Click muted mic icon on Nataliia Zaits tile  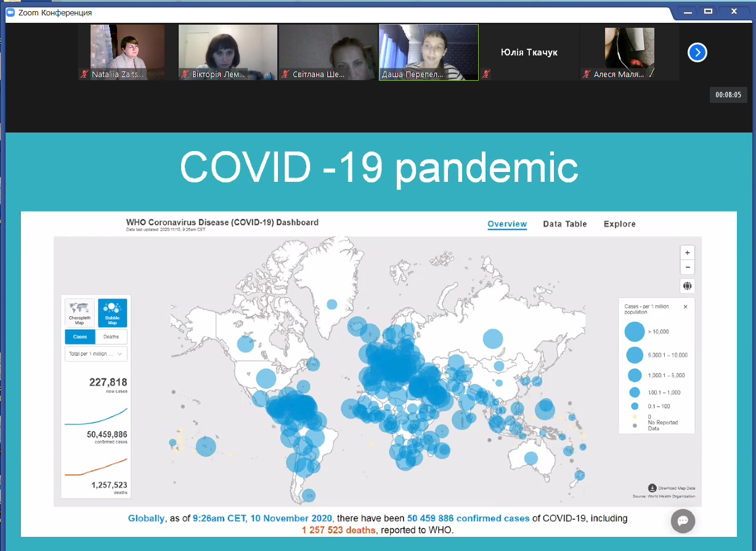tap(85, 75)
